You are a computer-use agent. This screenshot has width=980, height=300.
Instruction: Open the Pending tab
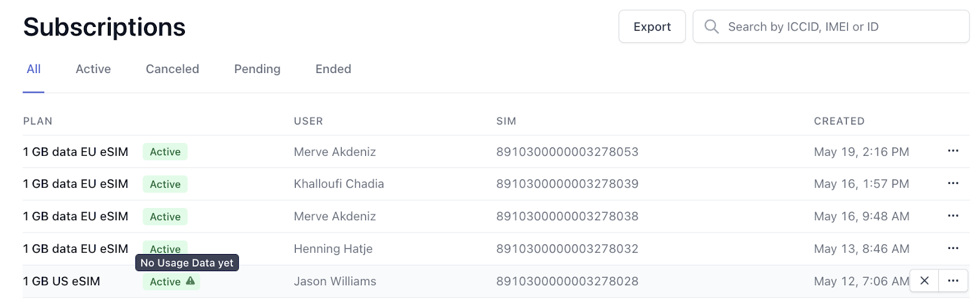coord(257,69)
